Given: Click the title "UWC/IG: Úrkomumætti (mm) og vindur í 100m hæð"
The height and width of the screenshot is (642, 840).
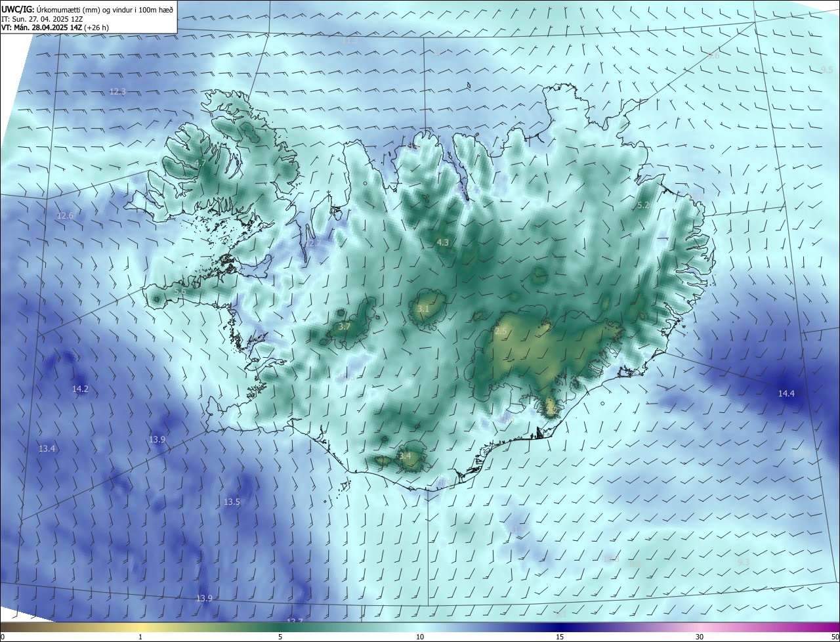Looking at the screenshot, I should 88,9.
